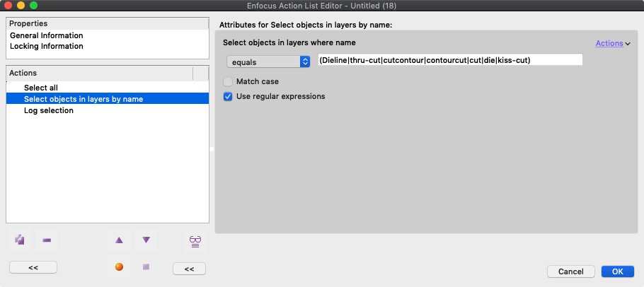The width and height of the screenshot is (644, 287).
Task: Close the window with the red button
Action: click(x=8, y=6)
